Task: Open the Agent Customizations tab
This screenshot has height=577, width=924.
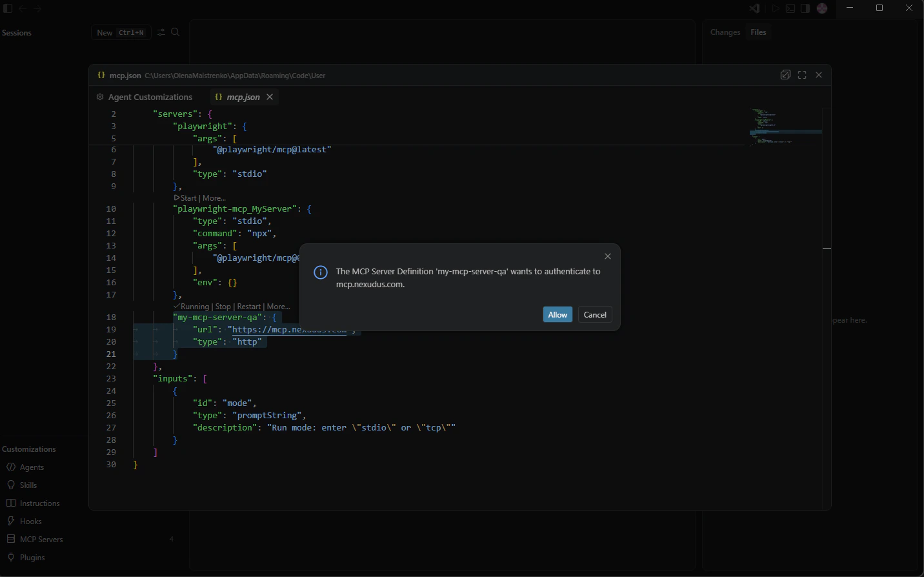Action: point(145,97)
